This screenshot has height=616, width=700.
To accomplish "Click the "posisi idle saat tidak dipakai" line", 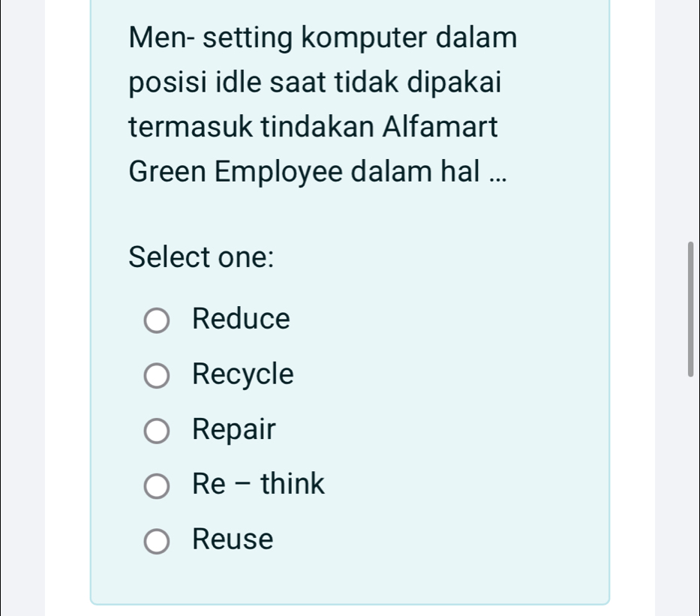I will coord(315,81).
